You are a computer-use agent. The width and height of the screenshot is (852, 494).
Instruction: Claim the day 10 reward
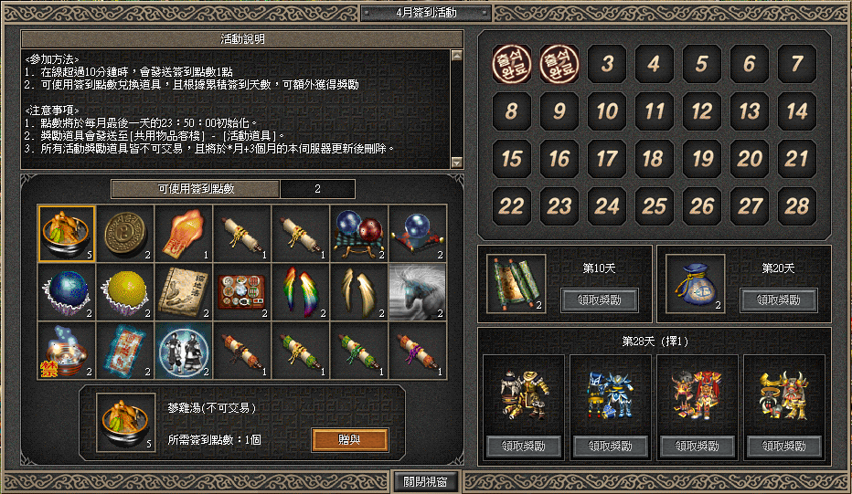(x=599, y=300)
